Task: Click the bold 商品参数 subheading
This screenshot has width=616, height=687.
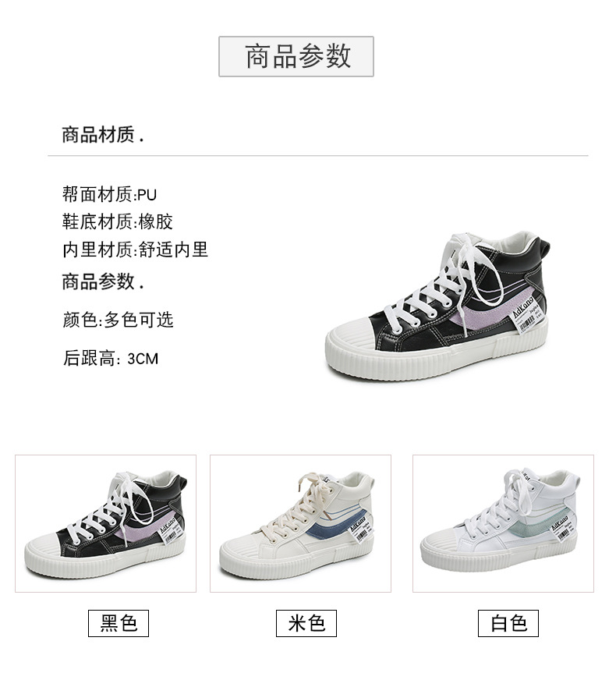Action: [103, 282]
